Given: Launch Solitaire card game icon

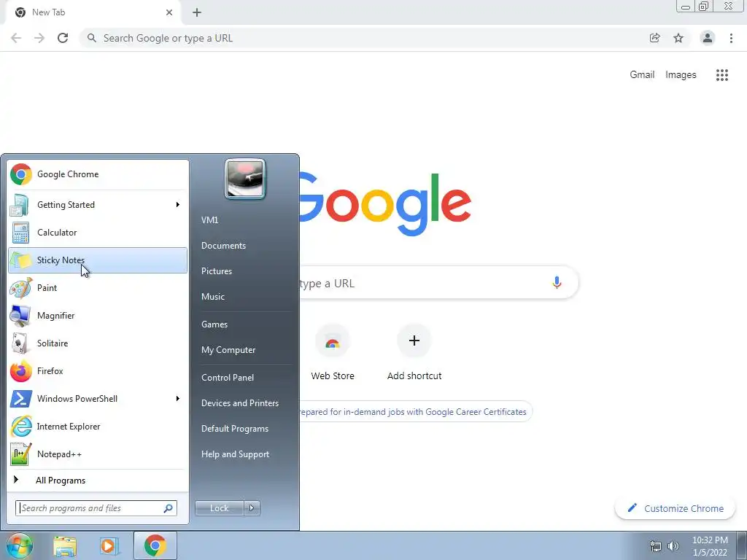Looking at the screenshot, I should (20, 343).
